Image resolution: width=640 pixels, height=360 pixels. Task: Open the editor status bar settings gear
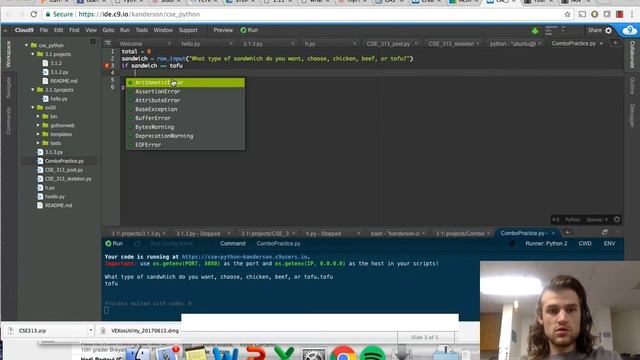[617, 220]
